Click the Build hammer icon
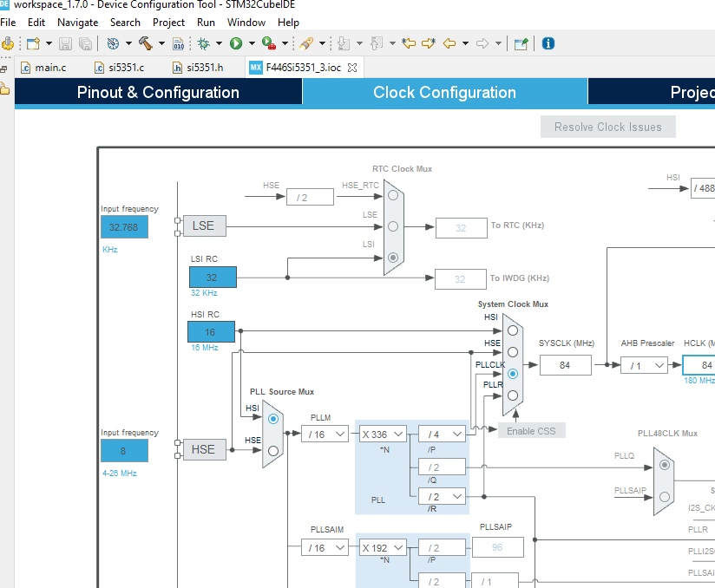 coord(146,43)
